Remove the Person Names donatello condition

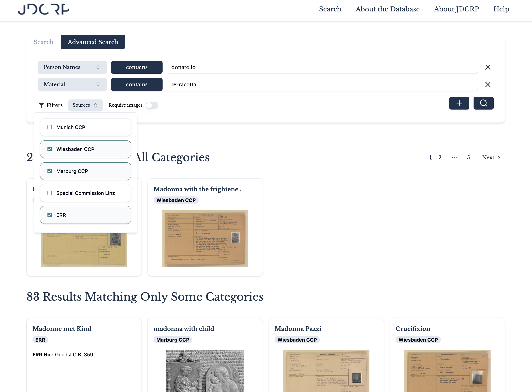point(488,67)
